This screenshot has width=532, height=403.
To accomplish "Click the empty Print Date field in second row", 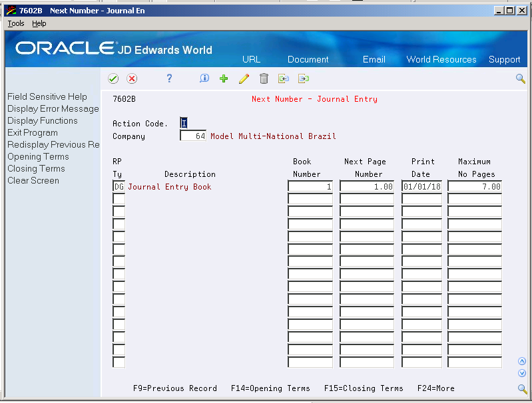I will pyautogui.click(x=421, y=199).
